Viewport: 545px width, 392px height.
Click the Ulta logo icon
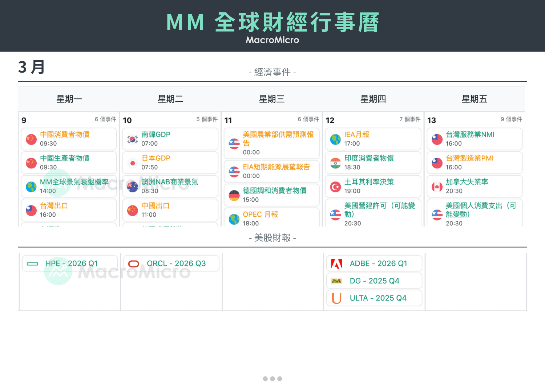[337, 298]
